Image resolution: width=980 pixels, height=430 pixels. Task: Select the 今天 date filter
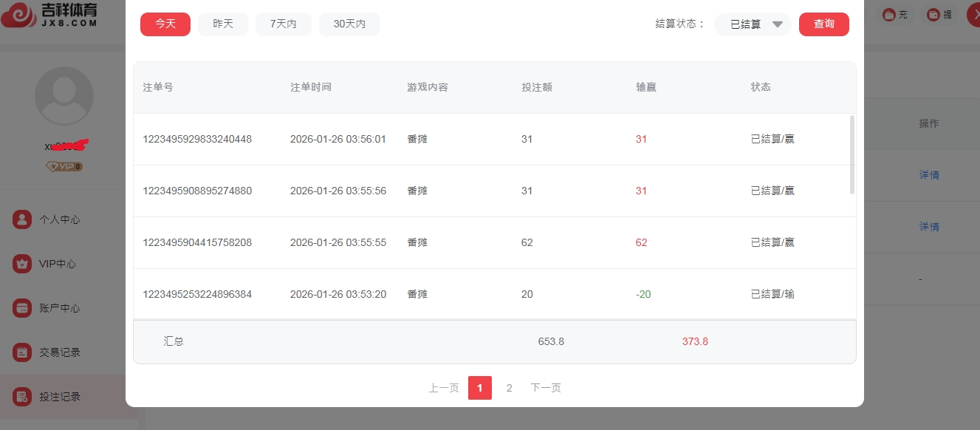coord(165,24)
